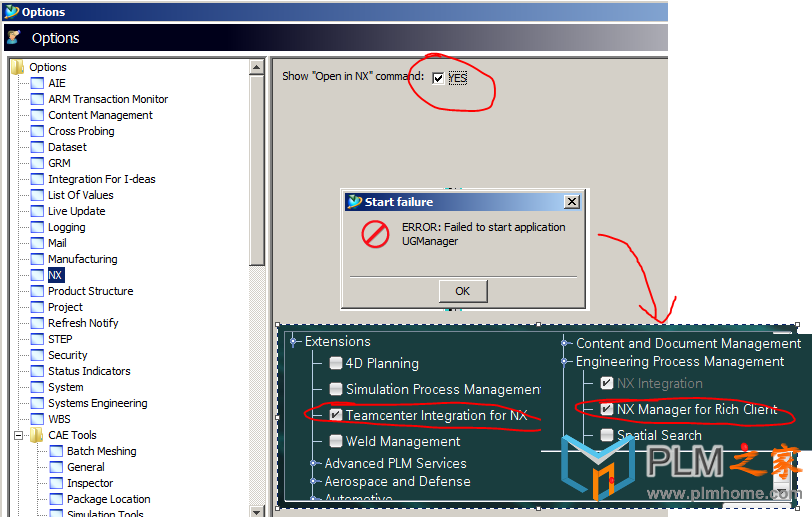Select Inspector under CAE Tools
Image resolution: width=812 pixels, height=517 pixels.
click(x=90, y=483)
